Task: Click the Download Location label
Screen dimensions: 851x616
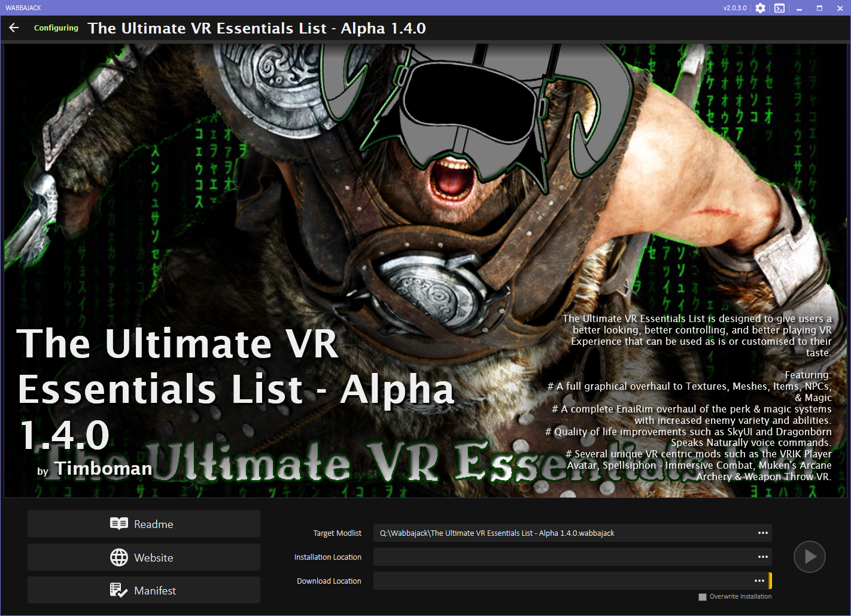Action: [x=329, y=581]
